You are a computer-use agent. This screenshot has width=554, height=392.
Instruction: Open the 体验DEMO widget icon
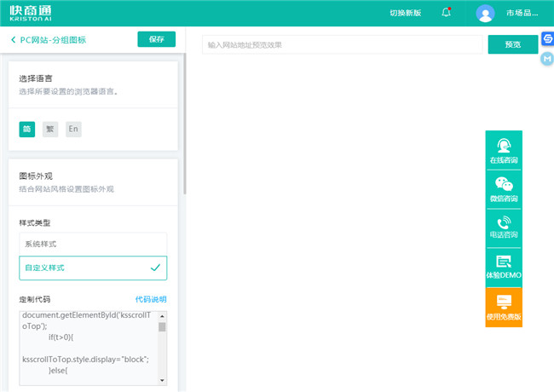pyautogui.click(x=504, y=262)
